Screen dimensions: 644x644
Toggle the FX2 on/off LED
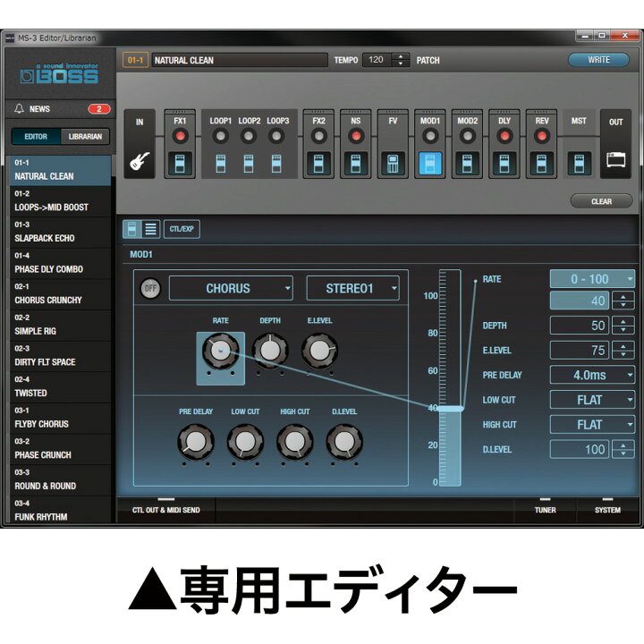[x=318, y=136]
